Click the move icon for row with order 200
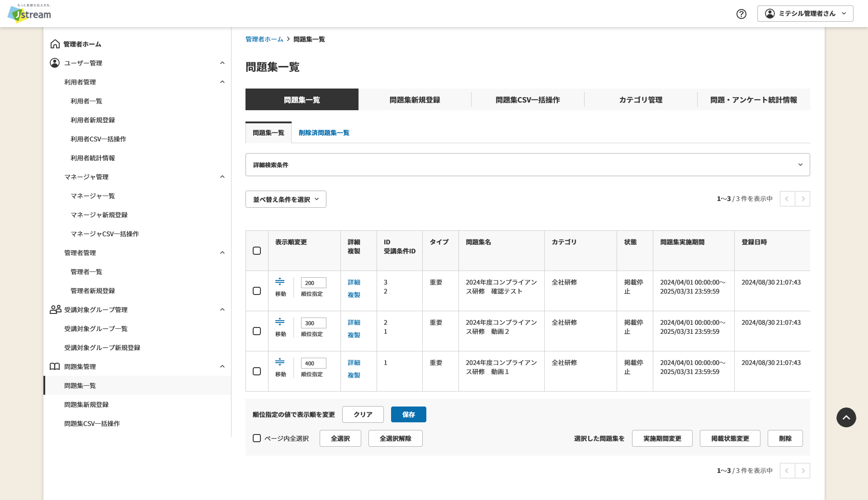This screenshot has height=500, width=868. click(x=280, y=281)
